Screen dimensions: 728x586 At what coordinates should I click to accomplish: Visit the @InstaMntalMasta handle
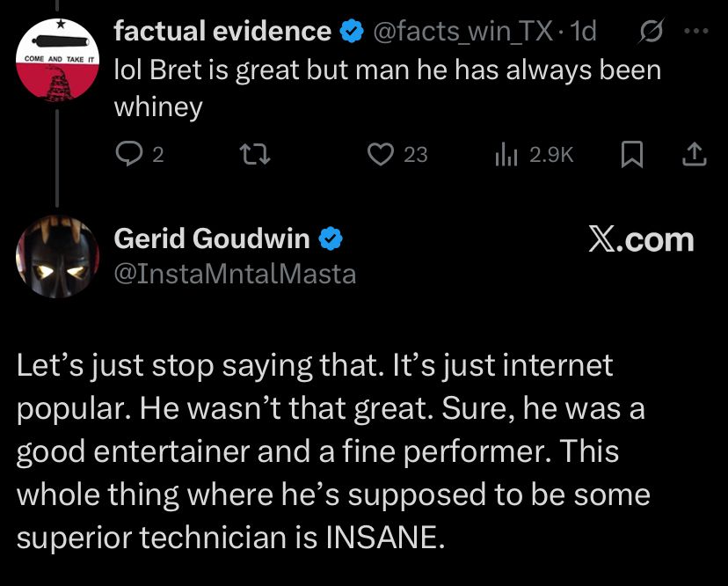point(235,274)
